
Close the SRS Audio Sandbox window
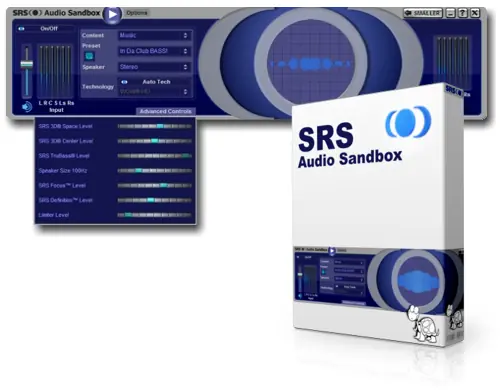(475, 13)
